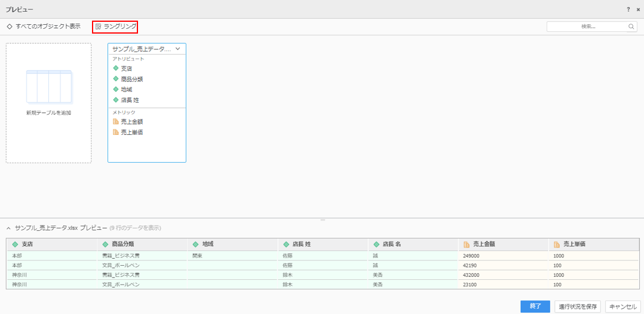Click the 店長 姓 column header diamond icon
Viewport: 644px width, 314px height.
click(286, 244)
